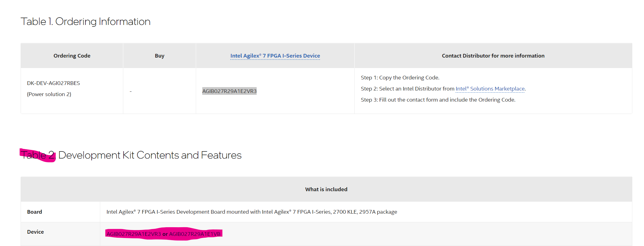Select the Device row label
This screenshot has height=246, width=644.
point(35,232)
